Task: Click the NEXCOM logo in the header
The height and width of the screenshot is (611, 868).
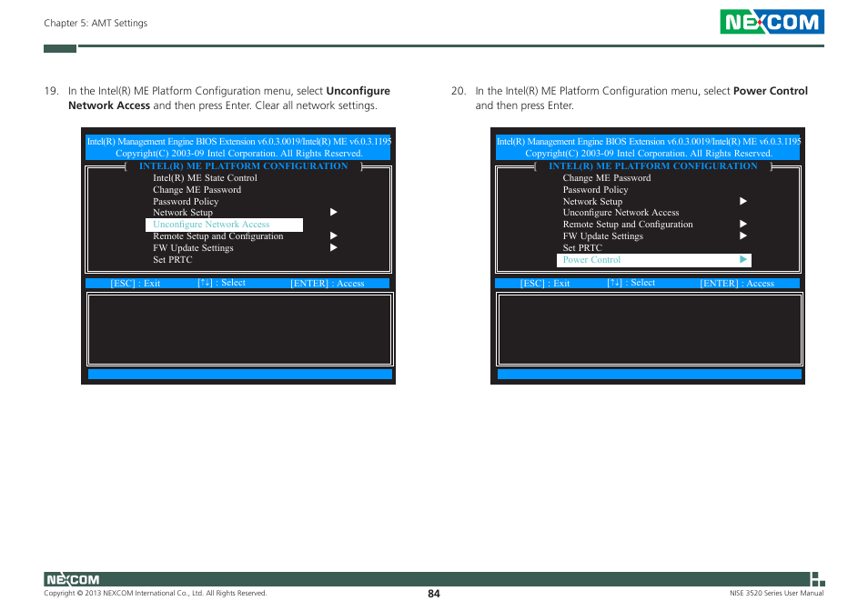Action: click(x=772, y=22)
